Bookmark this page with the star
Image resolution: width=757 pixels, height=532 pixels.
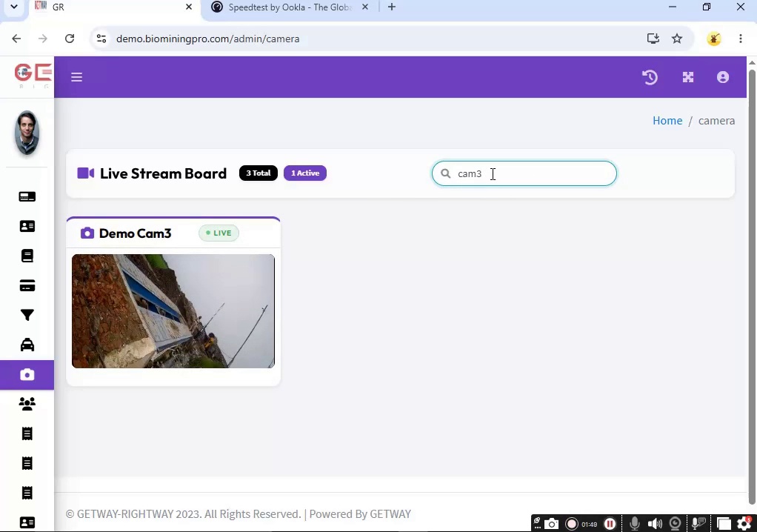point(677,39)
